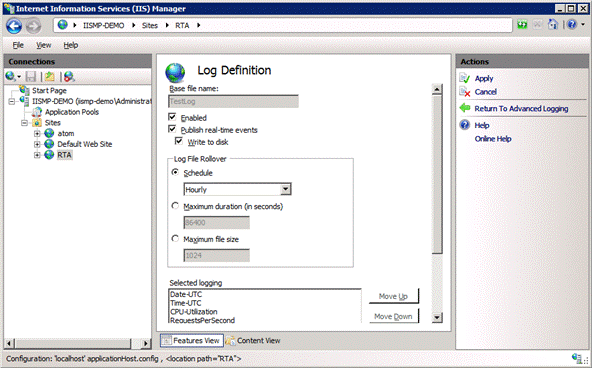Click the atom site globe icon
The width and height of the screenshot is (592, 368).
[49, 133]
